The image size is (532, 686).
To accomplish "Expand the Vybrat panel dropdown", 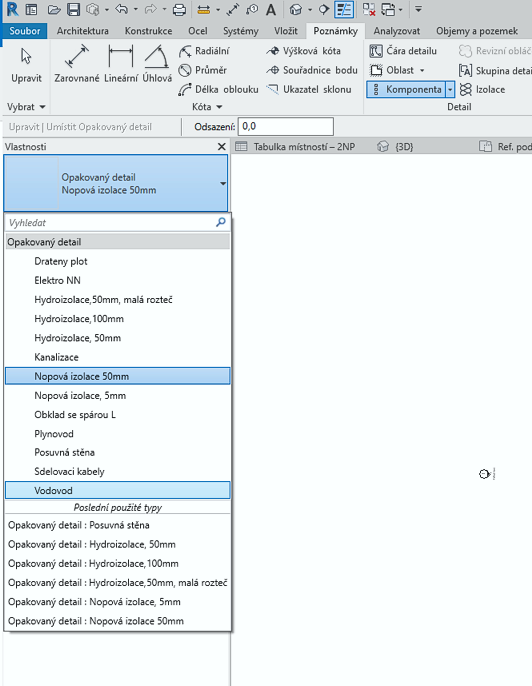I will coord(26,107).
